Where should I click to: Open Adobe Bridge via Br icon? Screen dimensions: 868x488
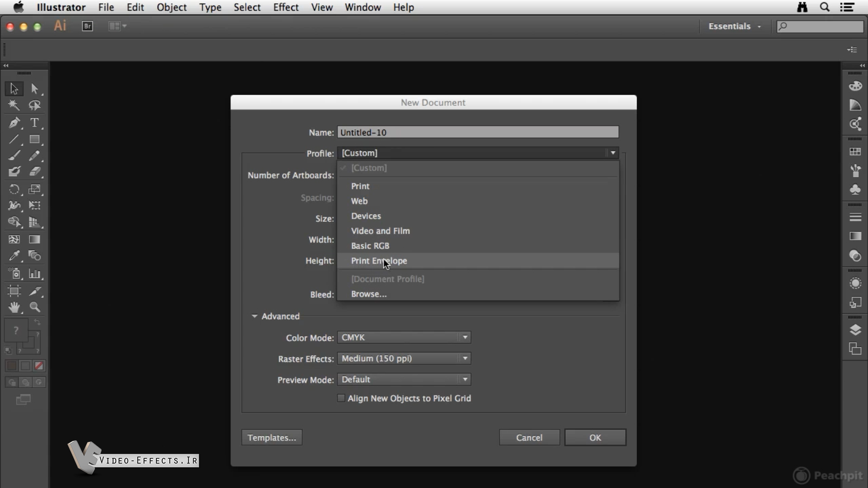(x=87, y=26)
